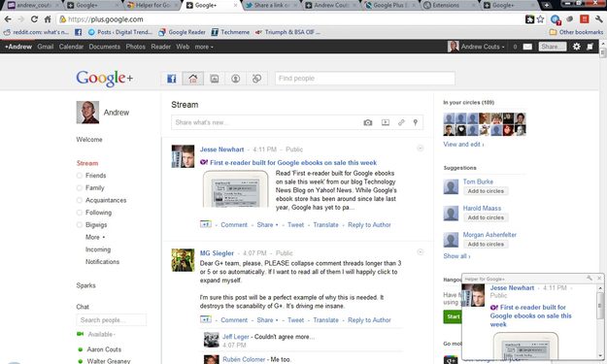This screenshot has height=364, width=607.
Task: Expand the More circles list
Action: [x=95, y=237]
